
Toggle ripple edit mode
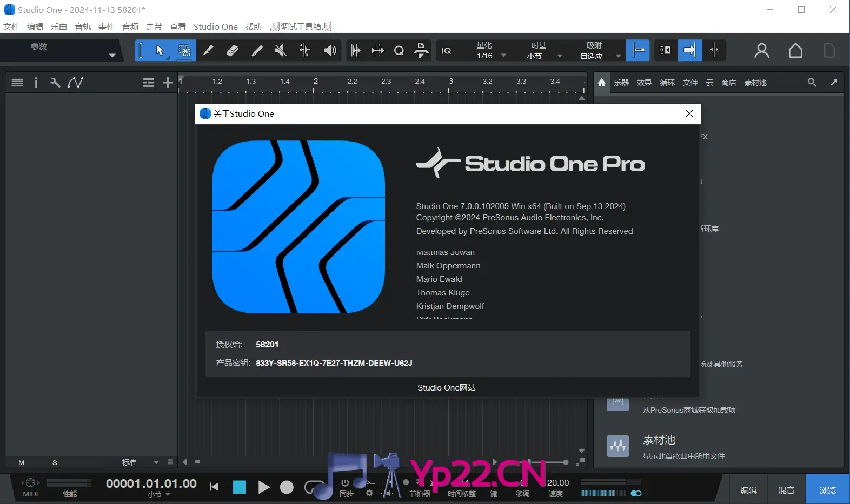666,50
